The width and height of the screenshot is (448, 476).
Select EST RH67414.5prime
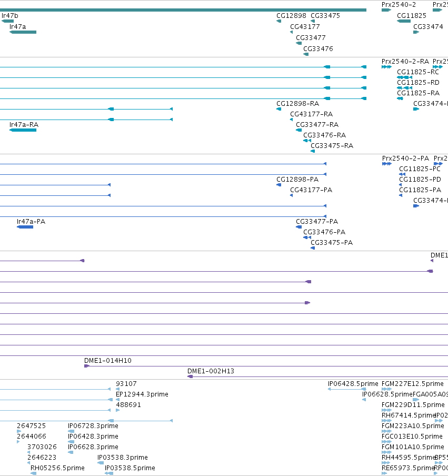pyautogui.click(x=387, y=421)
